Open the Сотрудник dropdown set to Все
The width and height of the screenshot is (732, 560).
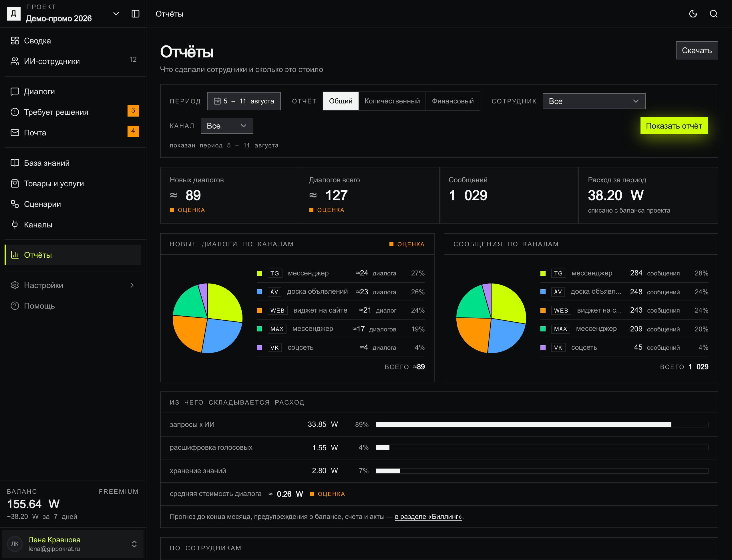coord(594,101)
